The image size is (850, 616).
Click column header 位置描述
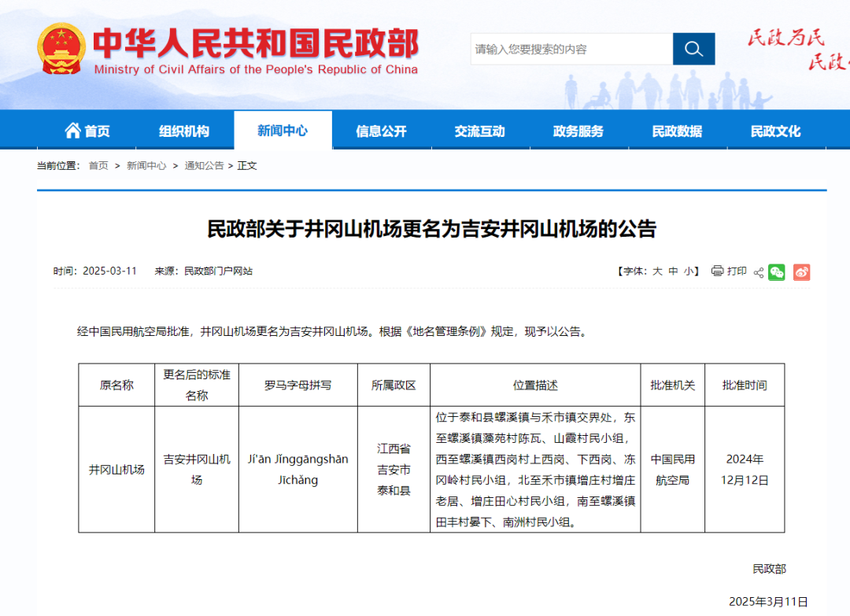535,385
